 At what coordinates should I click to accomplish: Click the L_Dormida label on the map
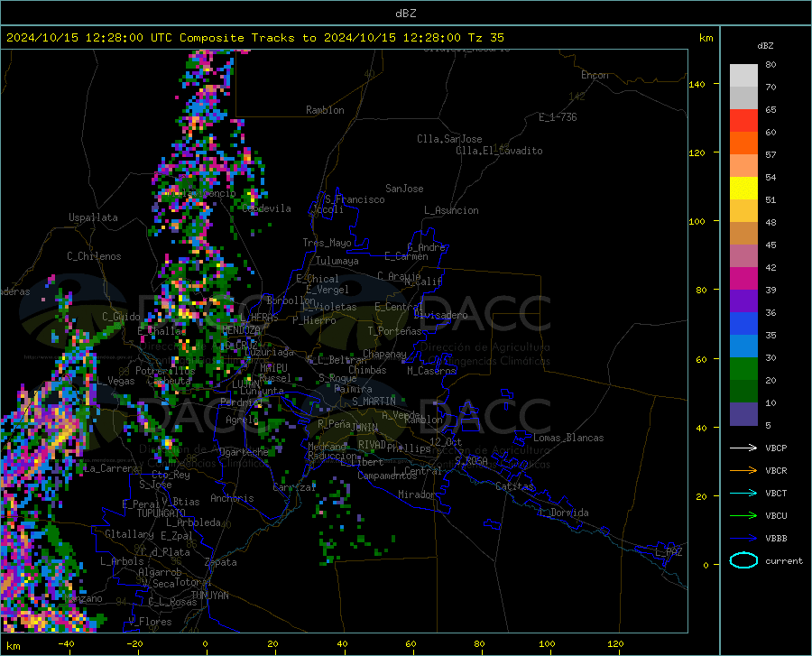(563, 513)
